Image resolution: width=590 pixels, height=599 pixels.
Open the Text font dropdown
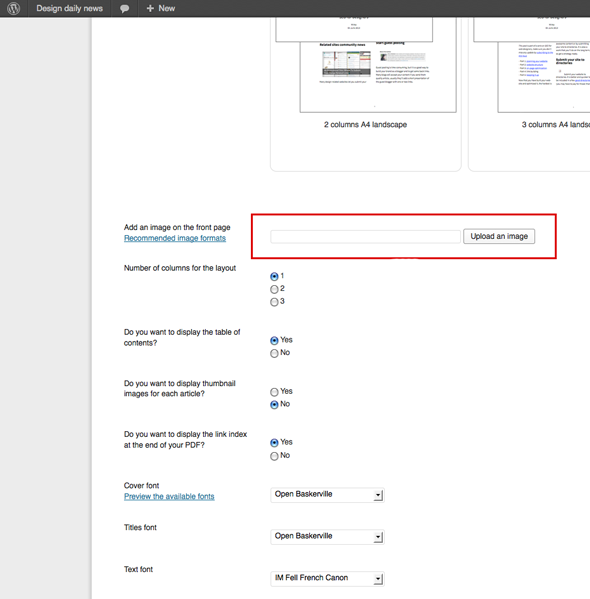point(327,578)
